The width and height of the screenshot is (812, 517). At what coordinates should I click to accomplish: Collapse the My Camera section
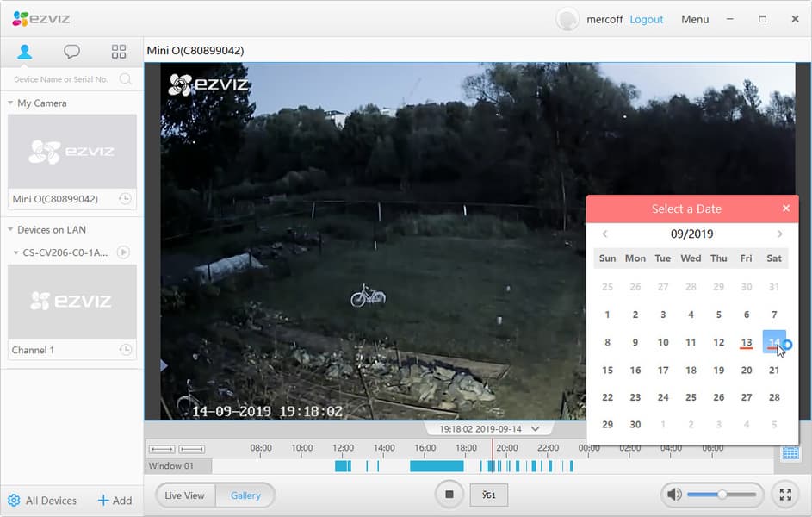click(10, 103)
